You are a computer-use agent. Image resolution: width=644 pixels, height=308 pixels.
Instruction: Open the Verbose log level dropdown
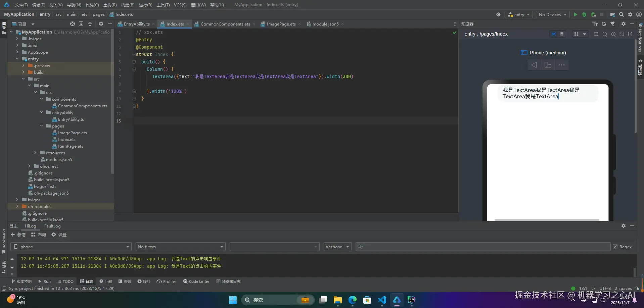[x=337, y=247]
